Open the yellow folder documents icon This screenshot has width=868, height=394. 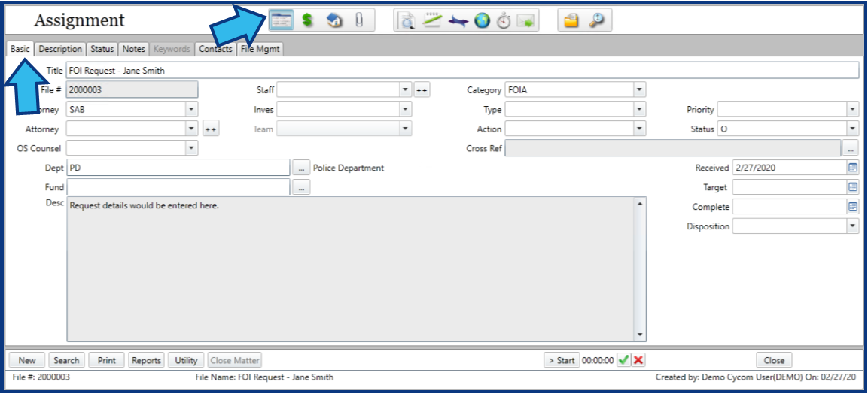coord(571,21)
